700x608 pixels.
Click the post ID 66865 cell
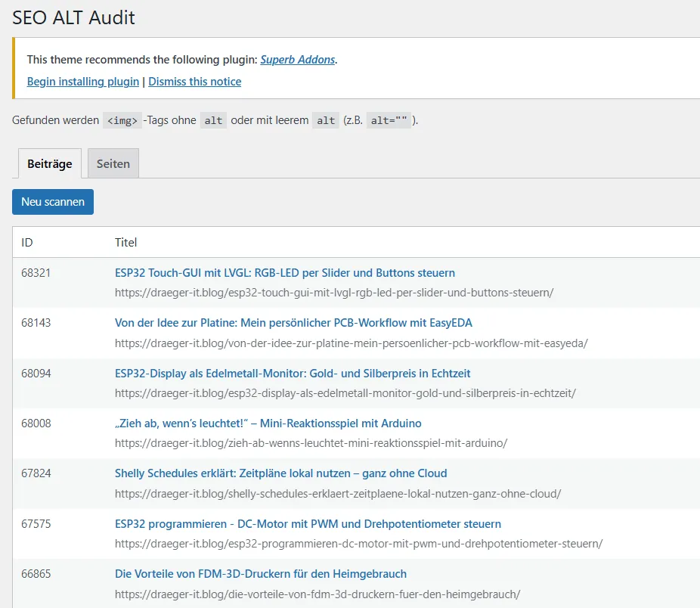pyautogui.click(x=36, y=574)
